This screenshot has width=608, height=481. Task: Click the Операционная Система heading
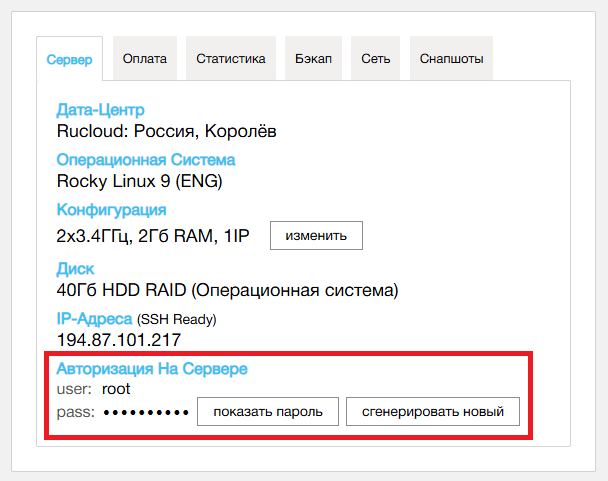146,160
